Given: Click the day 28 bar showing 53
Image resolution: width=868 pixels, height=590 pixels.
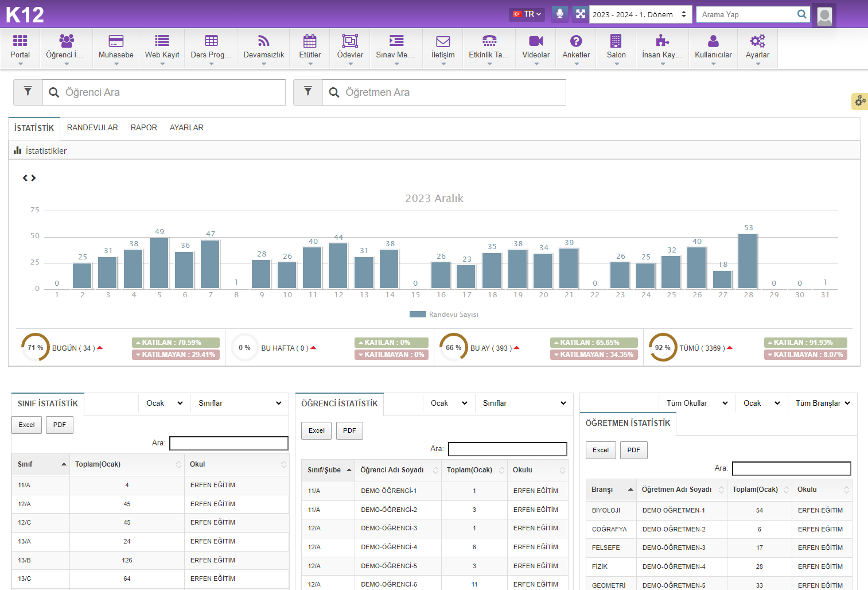Looking at the screenshot, I should click(748, 261).
